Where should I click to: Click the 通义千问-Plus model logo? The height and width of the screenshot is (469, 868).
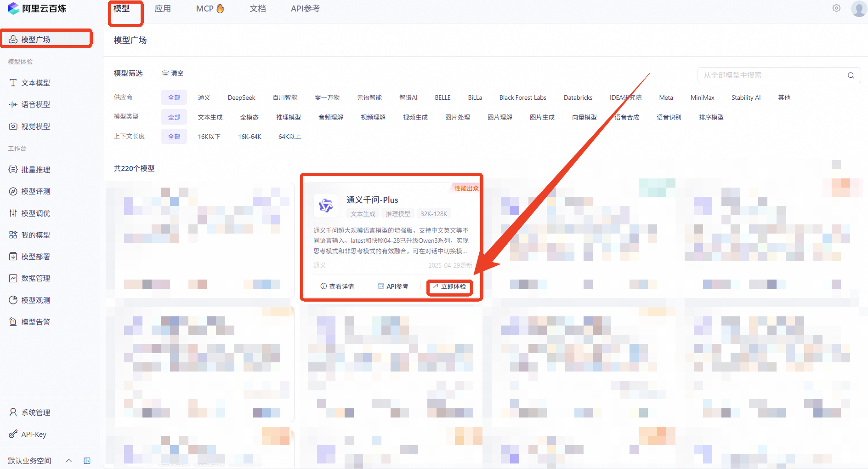coord(326,205)
